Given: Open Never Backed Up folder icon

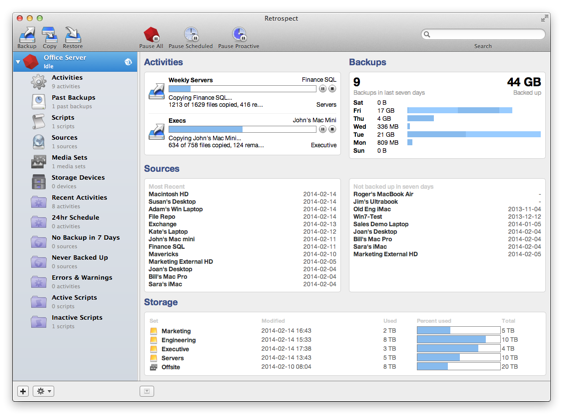Looking at the screenshot, I should click(38, 262).
